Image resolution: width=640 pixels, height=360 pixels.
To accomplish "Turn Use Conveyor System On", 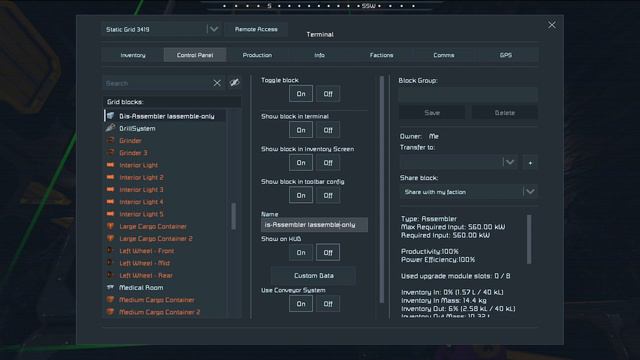I will pos(301,304).
